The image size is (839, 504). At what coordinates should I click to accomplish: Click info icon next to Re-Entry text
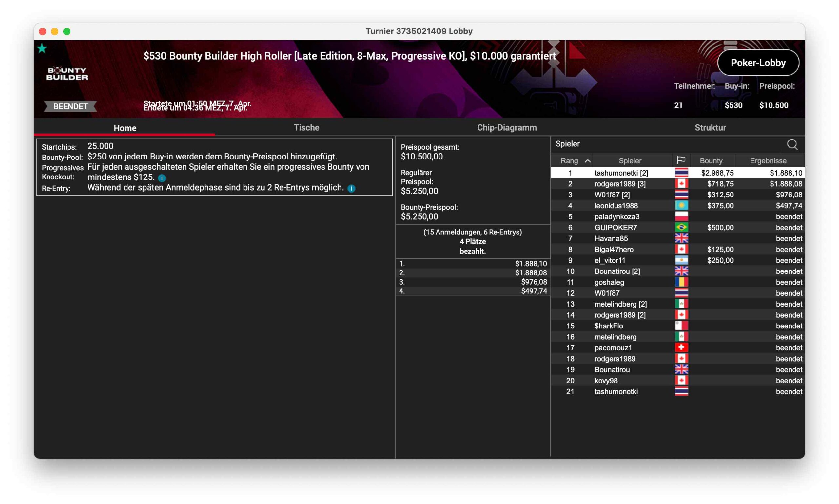click(351, 189)
